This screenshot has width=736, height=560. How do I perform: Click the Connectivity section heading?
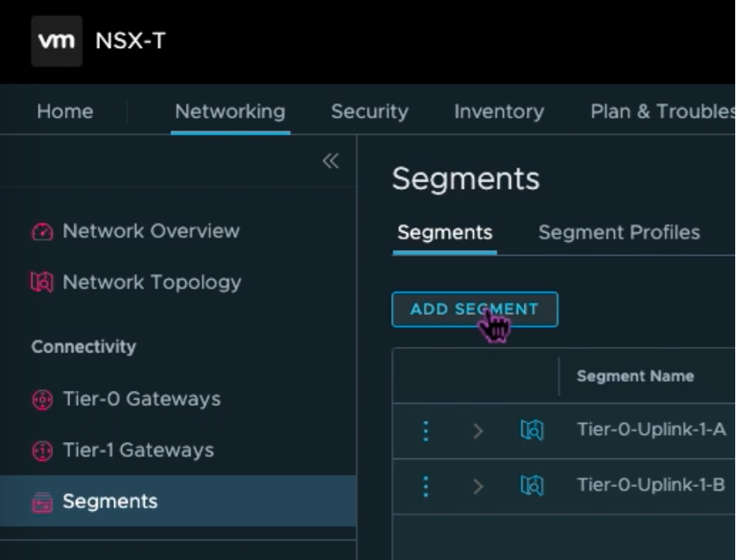click(84, 347)
